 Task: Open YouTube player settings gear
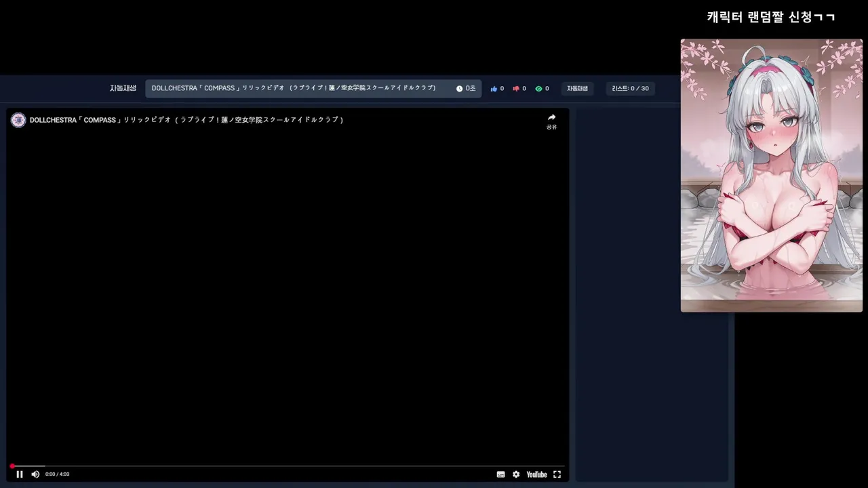(516, 474)
